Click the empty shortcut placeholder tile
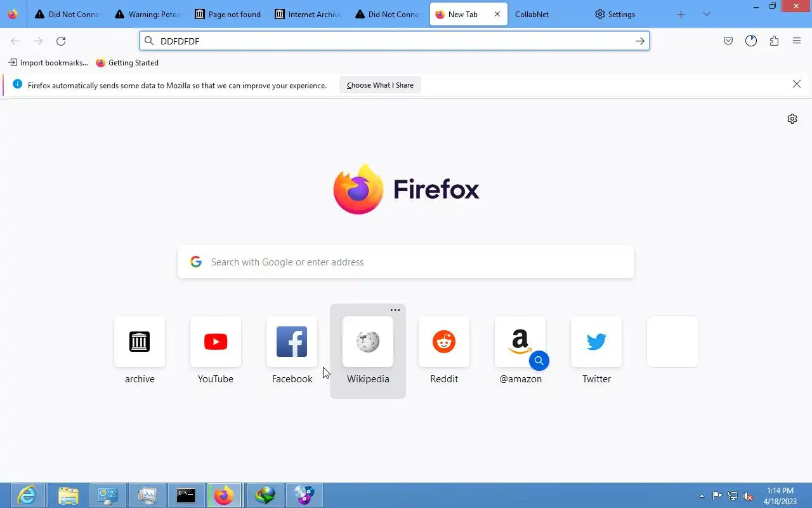The width and height of the screenshot is (812, 508). click(672, 342)
